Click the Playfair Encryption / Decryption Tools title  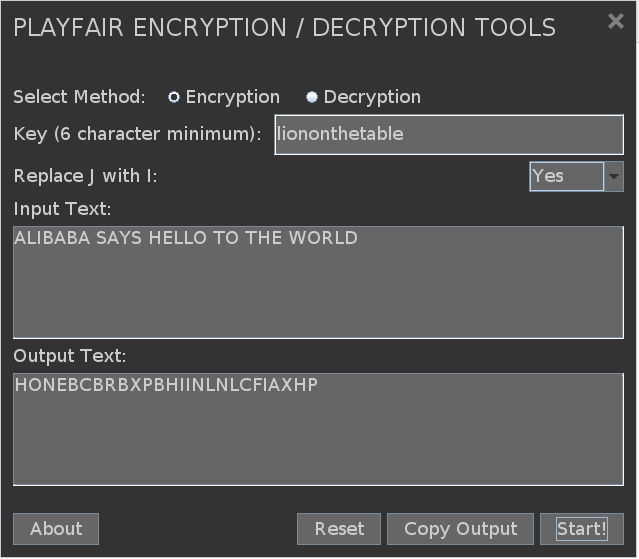pyautogui.click(x=284, y=28)
